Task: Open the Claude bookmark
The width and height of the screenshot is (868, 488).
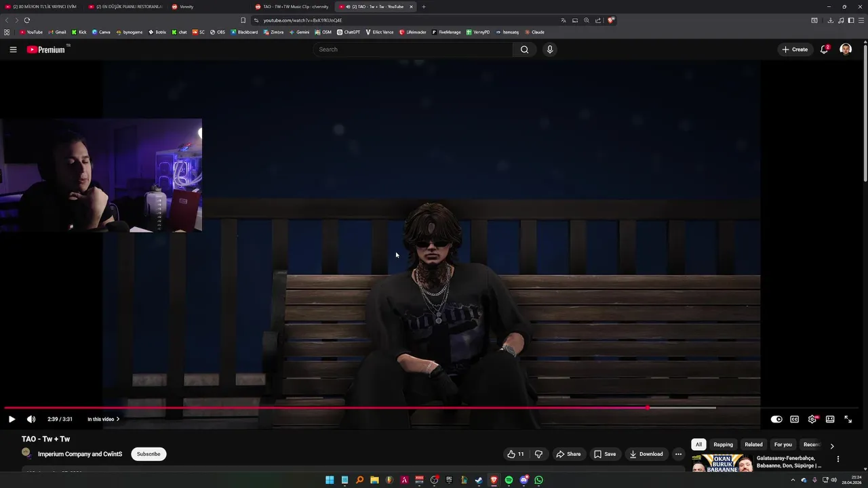Action: 534,32
